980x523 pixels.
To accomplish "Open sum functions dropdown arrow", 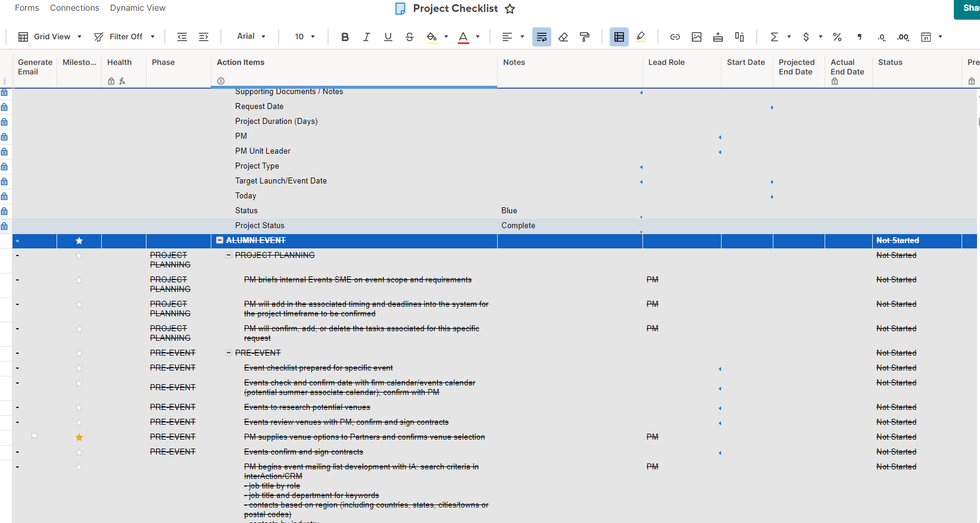I will [789, 37].
